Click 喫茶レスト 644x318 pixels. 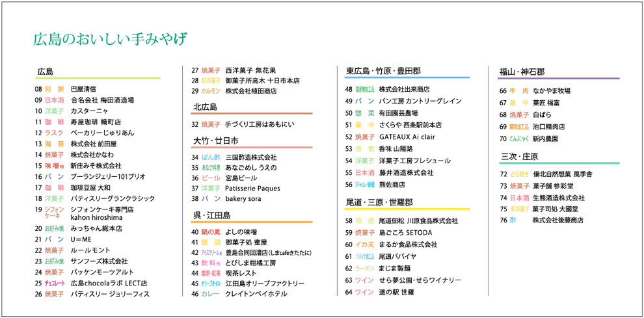pos(241,273)
